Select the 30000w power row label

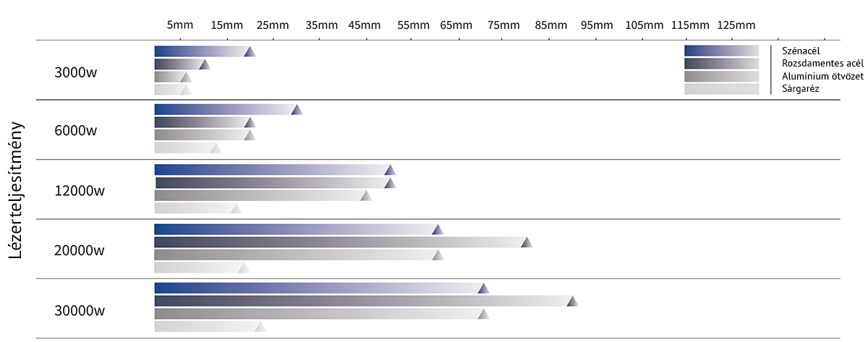[x=79, y=311]
